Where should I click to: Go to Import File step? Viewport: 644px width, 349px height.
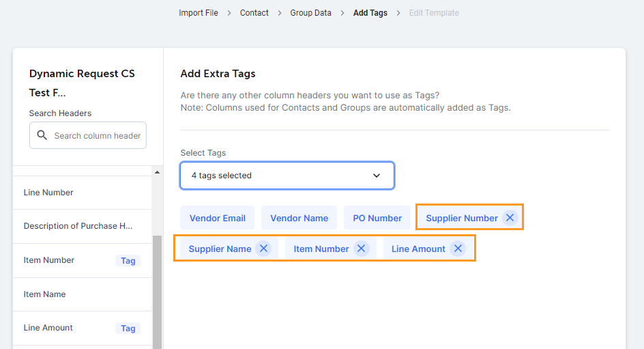(x=199, y=13)
